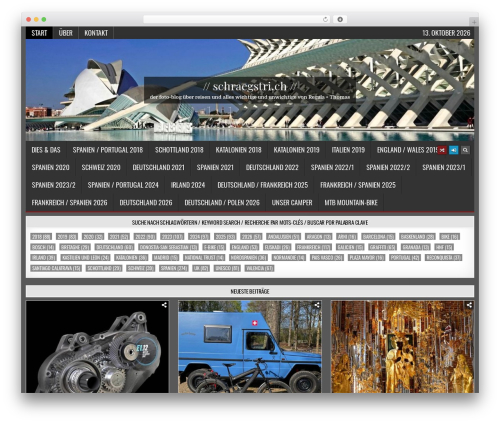500x423 pixels.
Task: Open the Dies & Das category
Action: pyautogui.click(x=46, y=150)
